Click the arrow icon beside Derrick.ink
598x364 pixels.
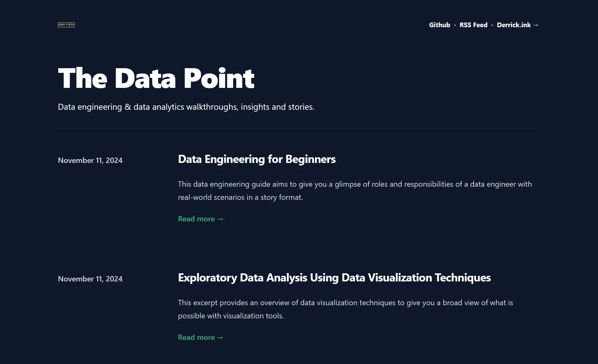click(535, 25)
